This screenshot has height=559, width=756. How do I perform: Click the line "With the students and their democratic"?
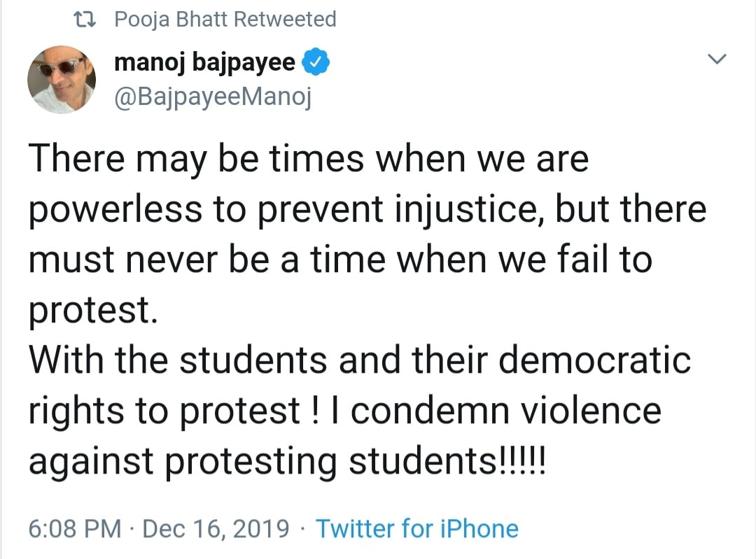coord(359,360)
